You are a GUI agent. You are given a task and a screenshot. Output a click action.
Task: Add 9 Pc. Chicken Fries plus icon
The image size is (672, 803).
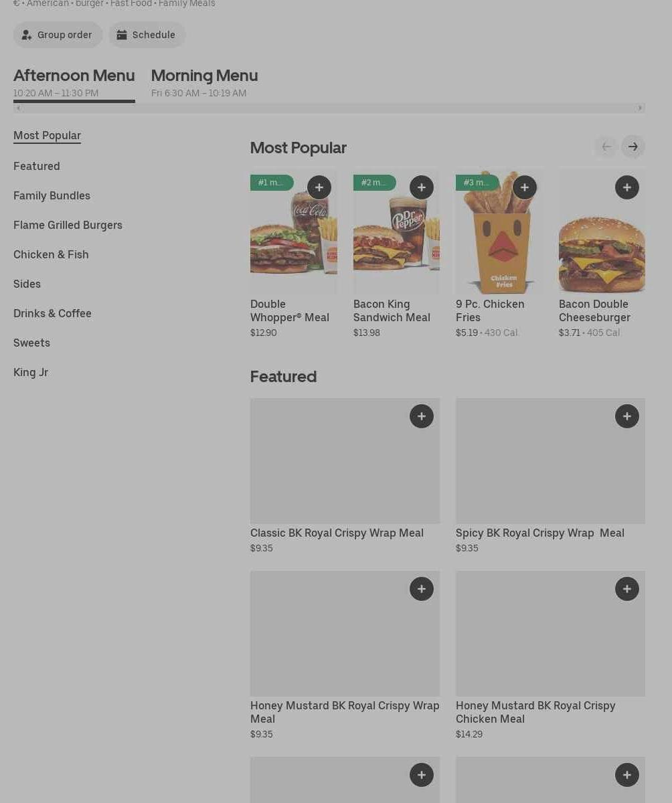coord(525,187)
